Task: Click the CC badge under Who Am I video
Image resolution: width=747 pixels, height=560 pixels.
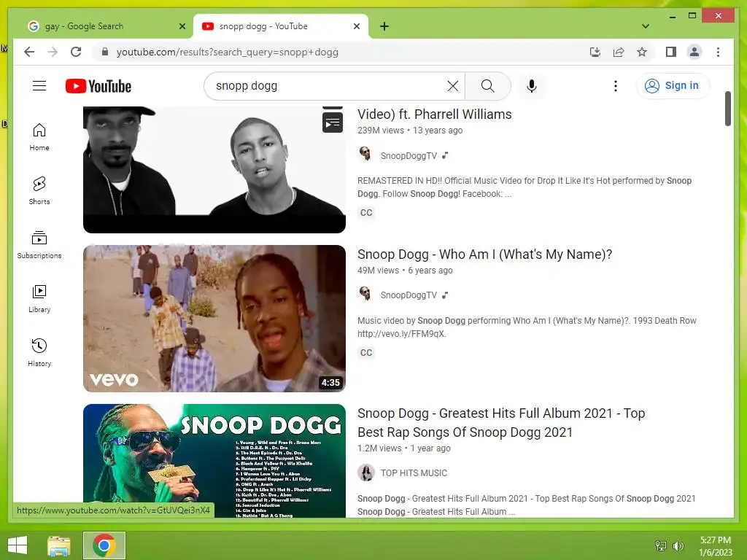Action: coord(366,352)
